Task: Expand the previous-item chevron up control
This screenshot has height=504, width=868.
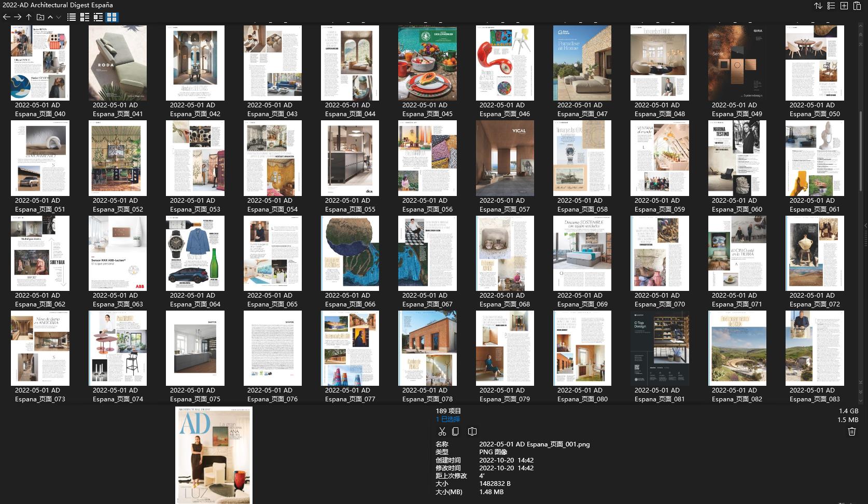Action: 50,17
